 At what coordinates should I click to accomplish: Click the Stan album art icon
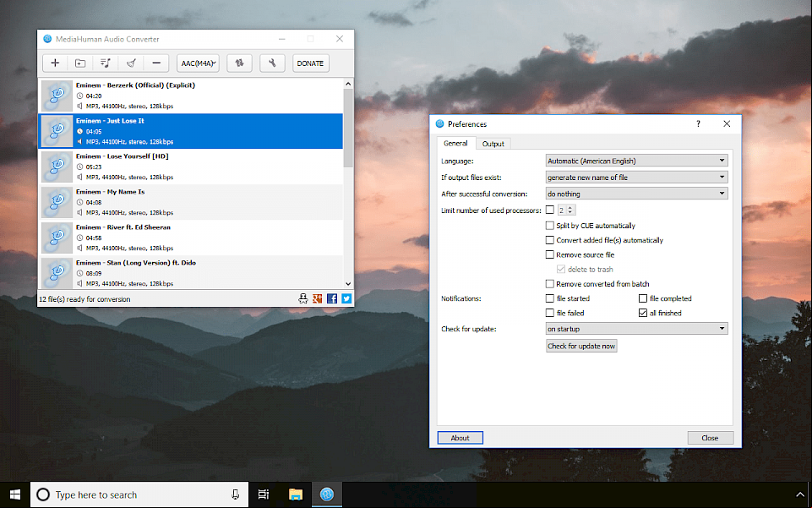coord(57,273)
